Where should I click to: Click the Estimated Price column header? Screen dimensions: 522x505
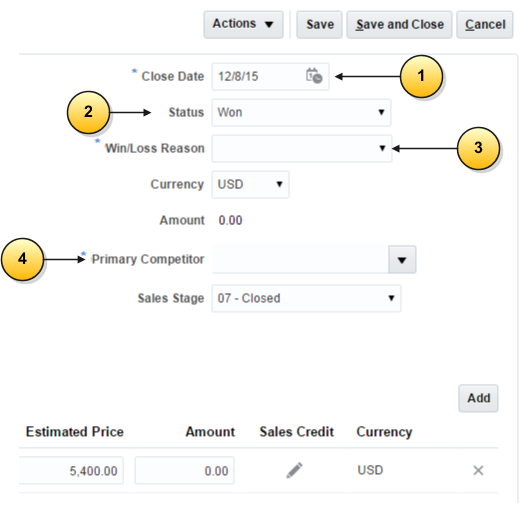click(x=75, y=432)
